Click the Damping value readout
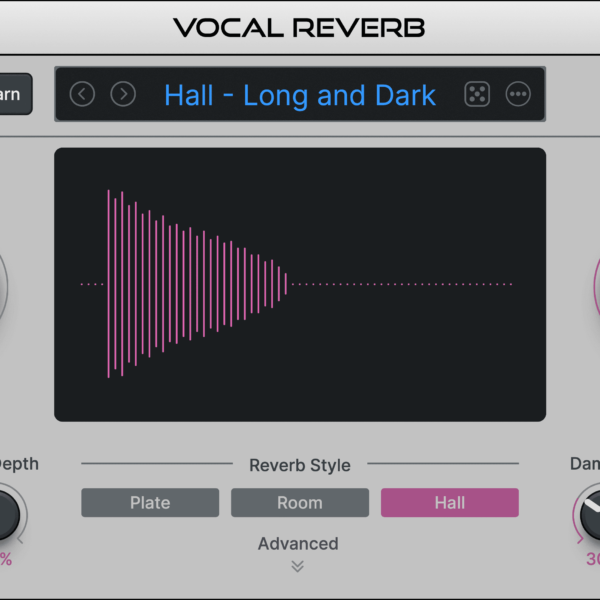 591,559
